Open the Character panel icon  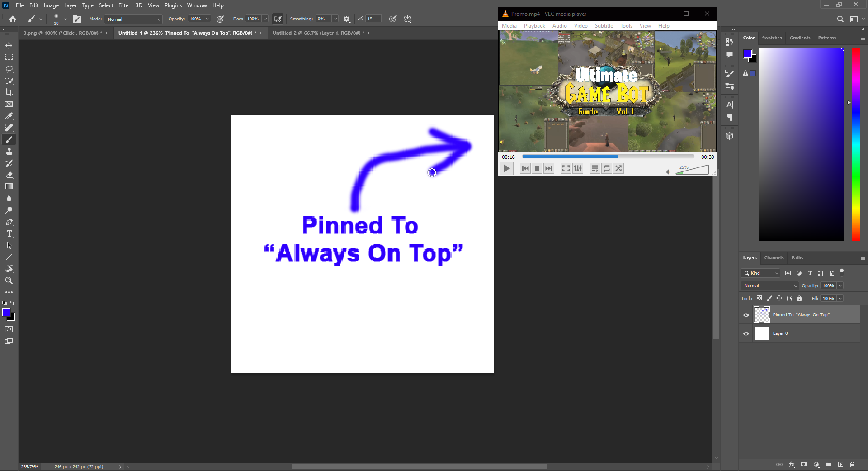click(x=729, y=105)
